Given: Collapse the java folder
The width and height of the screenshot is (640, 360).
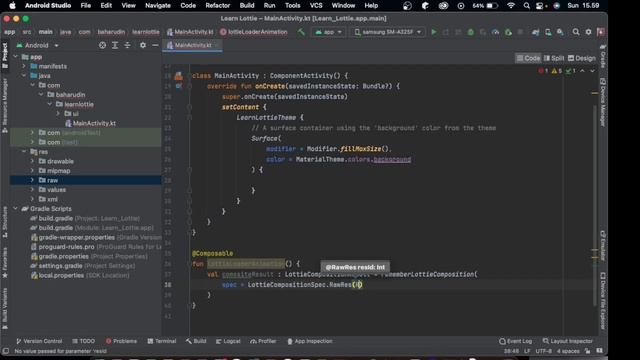Looking at the screenshot, I should click(24, 76).
